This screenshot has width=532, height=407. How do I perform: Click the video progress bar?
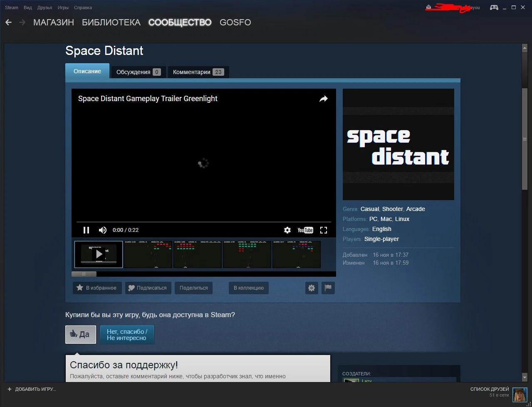(204, 222)
